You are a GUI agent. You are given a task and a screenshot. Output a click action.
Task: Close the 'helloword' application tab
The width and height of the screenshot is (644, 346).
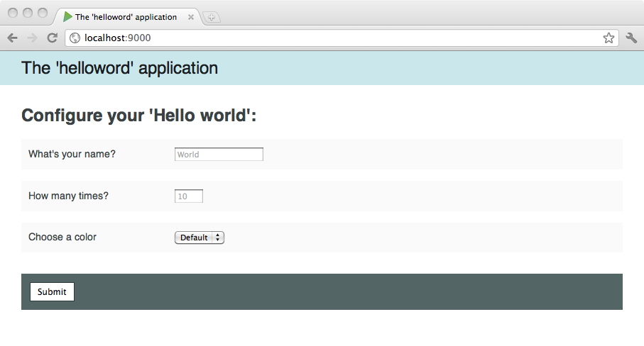pyautogui.click(x=190, y=17)
